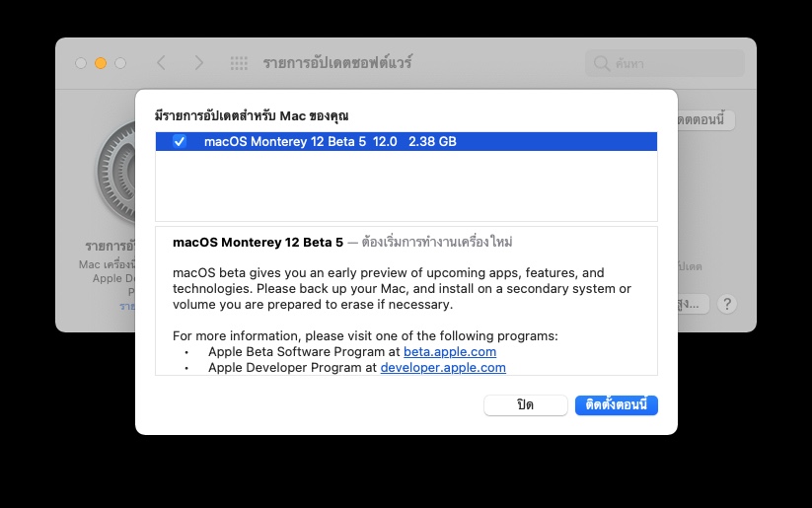Click the magnifier icon in search box
The width and height of the screenshot is (812, 508).
click(601, 64)
